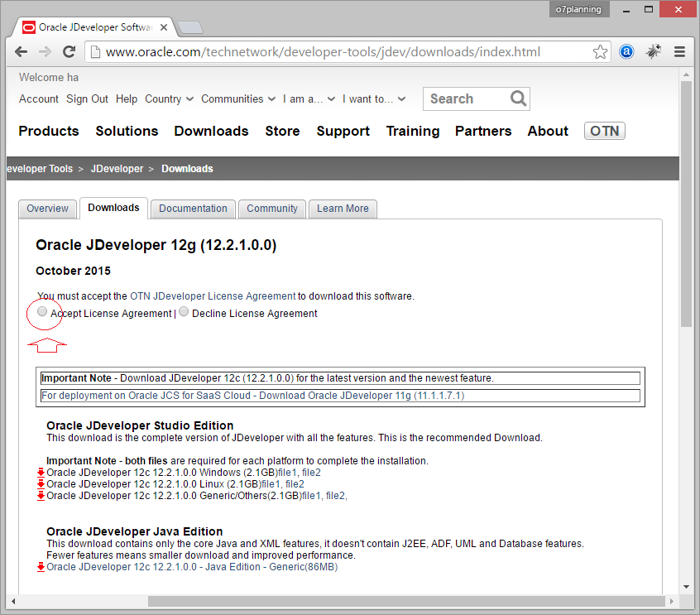Screen dimensions: 700x615
Task: Download Linux file1
Action: pyautogui.click(x=271, y=484)
